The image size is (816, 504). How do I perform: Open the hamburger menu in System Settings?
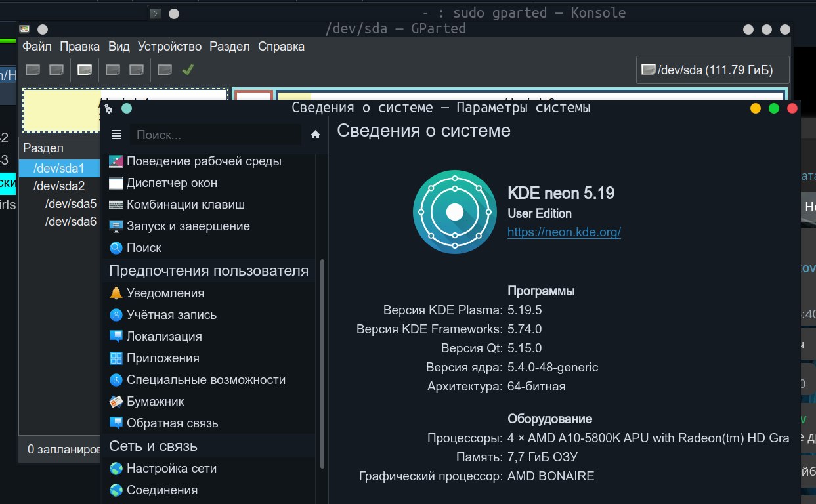116,135
